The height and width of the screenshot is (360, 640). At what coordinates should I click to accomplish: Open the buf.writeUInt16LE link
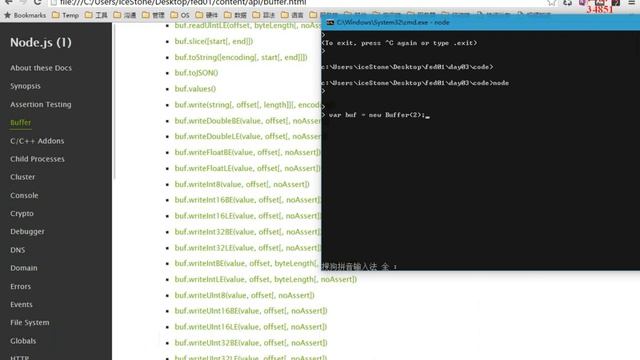251,327
